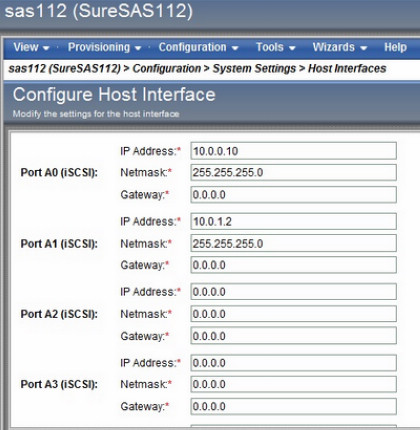Viewport: 420px width, 430px height.
Task: Focus the Port A0 Gateway field
Action: pos(294,195)
